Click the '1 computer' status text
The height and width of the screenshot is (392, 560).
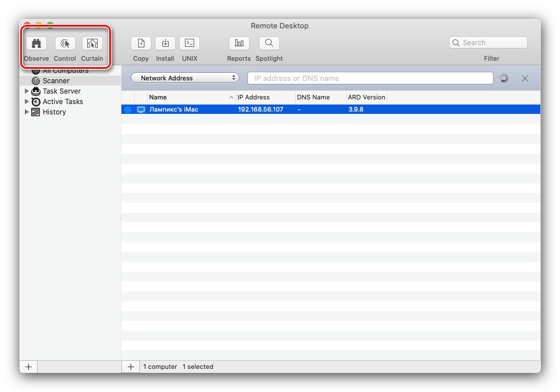160,367
